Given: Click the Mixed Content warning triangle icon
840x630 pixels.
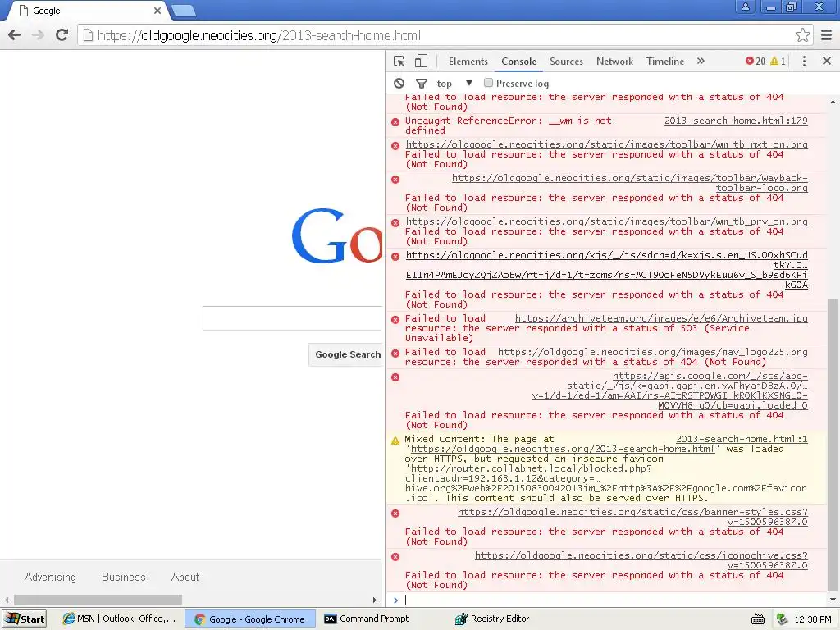Looking at the screenshot, I should [x=395, y=441].
